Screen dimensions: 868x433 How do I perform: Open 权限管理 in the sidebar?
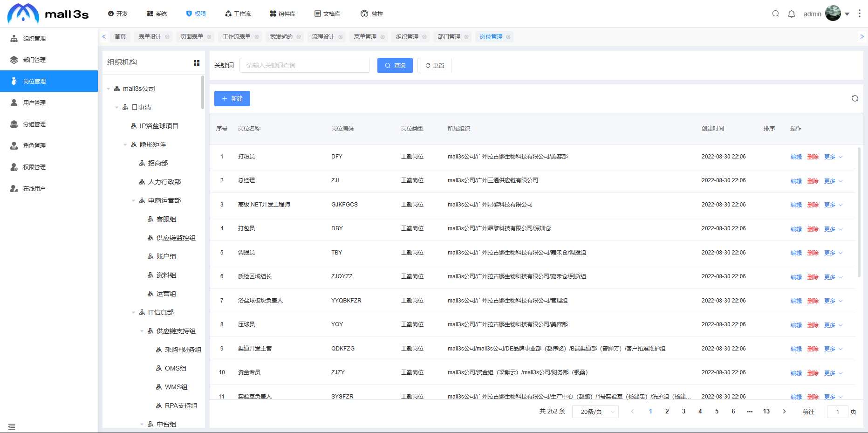pyautogui.click(x=49, y=167)
